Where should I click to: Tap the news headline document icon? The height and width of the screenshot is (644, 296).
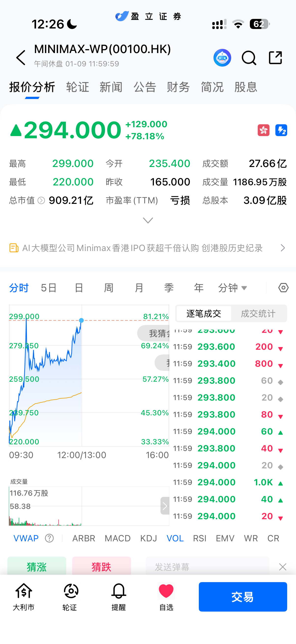point(14,248)
